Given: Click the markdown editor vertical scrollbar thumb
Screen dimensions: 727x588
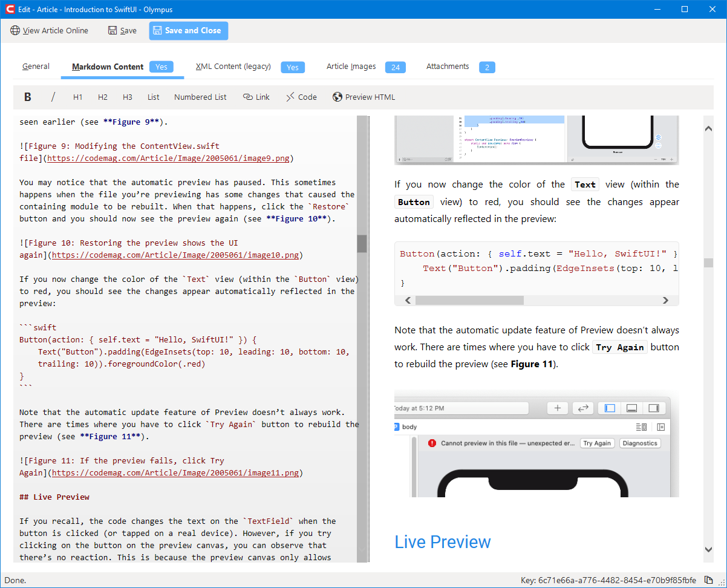Looking at the screenshot, I should pos(362,244).
